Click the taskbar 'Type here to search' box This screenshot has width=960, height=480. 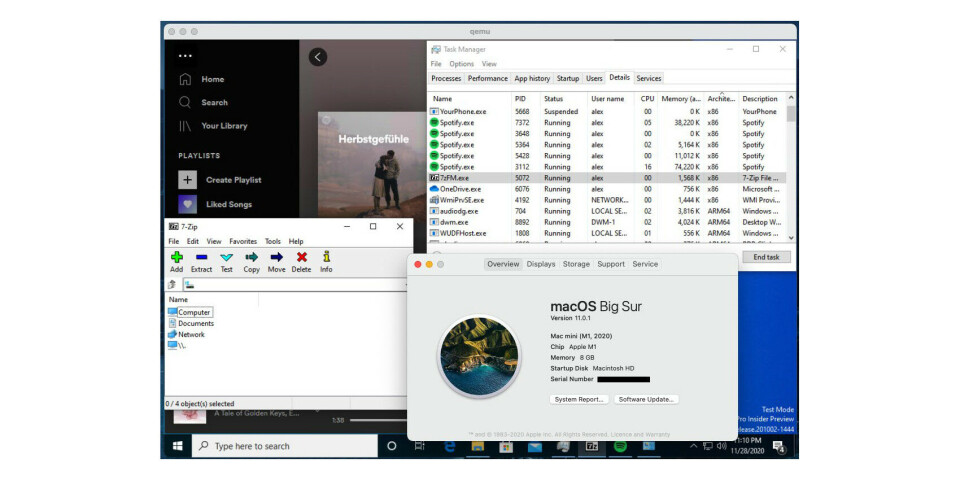(x=285, y=446)
